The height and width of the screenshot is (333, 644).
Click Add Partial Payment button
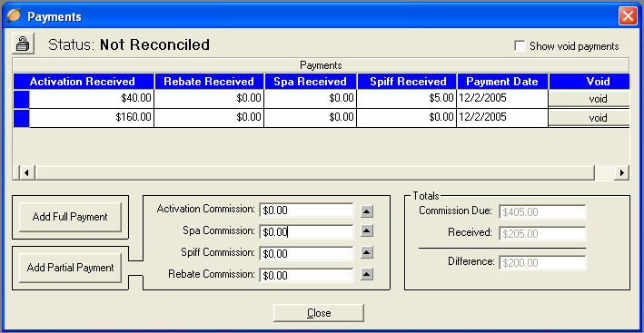pos(70,268)
